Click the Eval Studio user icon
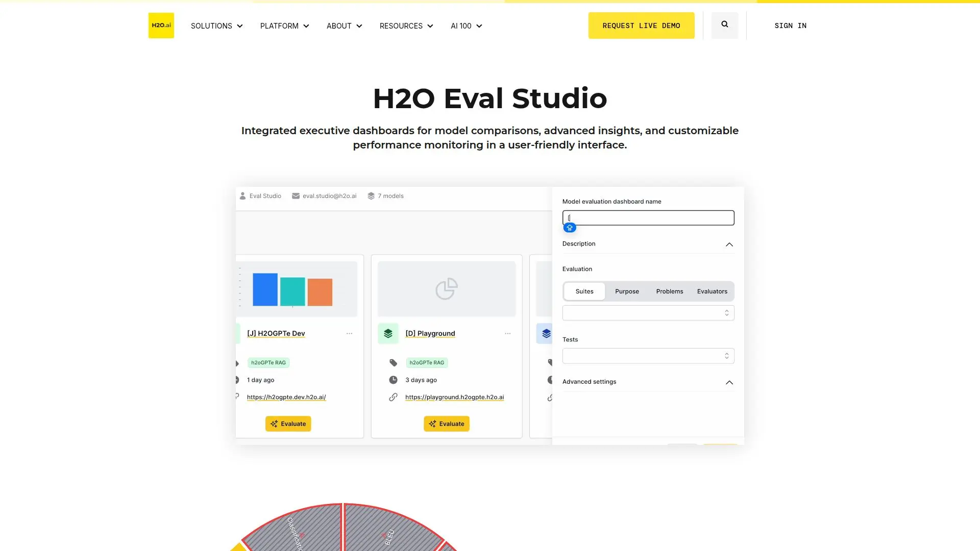This screenshot has height=551, width=980. (242, 196)
